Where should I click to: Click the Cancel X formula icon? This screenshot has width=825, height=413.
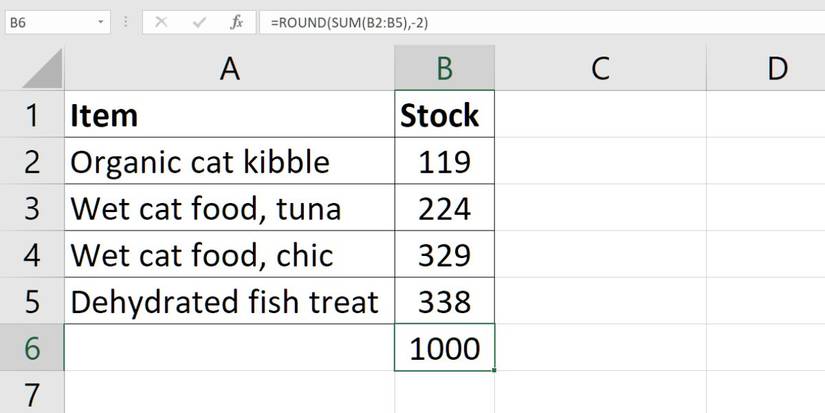point(163,21)
